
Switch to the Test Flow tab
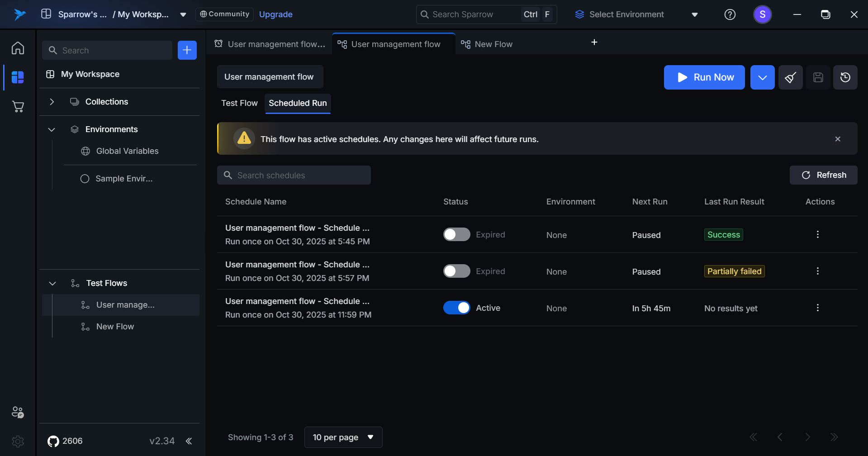pyautogui.click(x=239, y=103)
